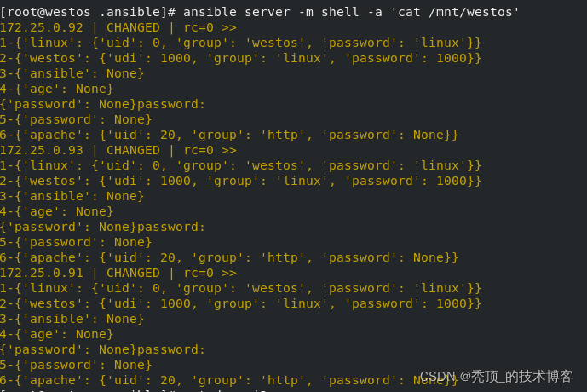Click the 'cat /mnt/westos' argument text
Image resolution: width=587 pixels, height=392 pixels.
point(455,12)
